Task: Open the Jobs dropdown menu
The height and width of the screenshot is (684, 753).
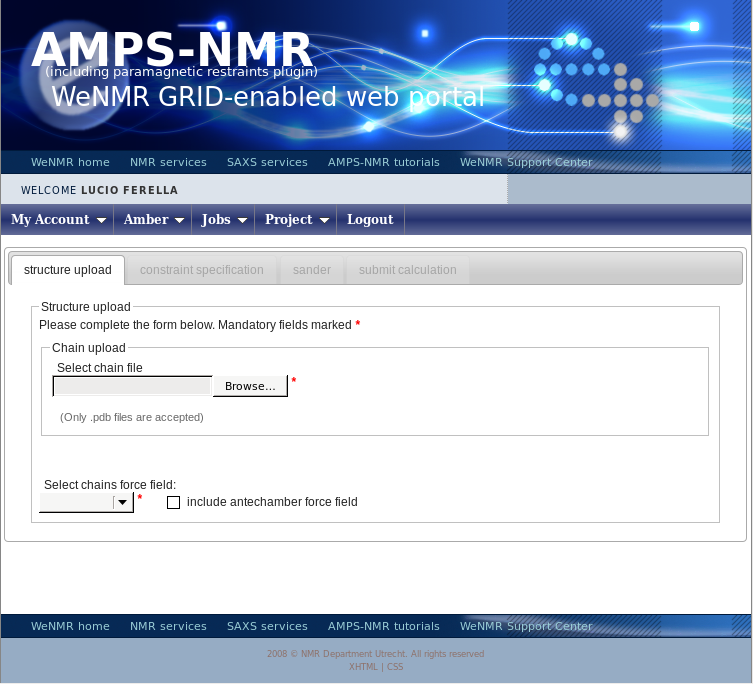Action: click(223, 220)
